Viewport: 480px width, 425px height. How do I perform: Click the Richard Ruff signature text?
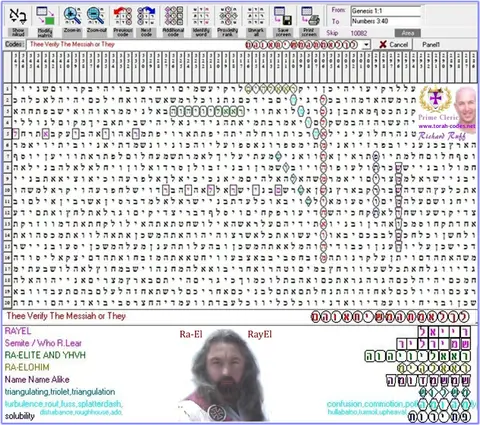pyautogui.click(x=441, y=136)
